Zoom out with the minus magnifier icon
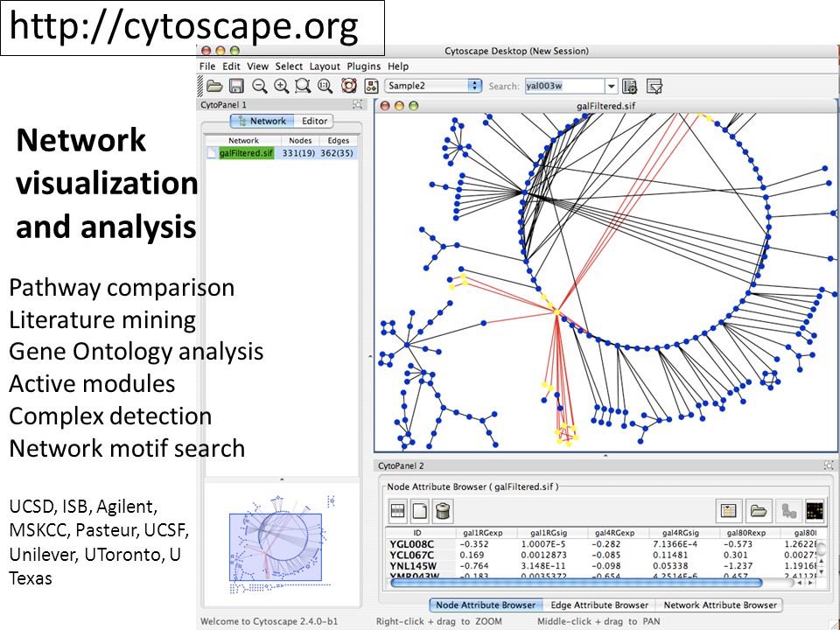Image resolution: width=840 pixels, height=630 pixels. [x=259, y=86]
